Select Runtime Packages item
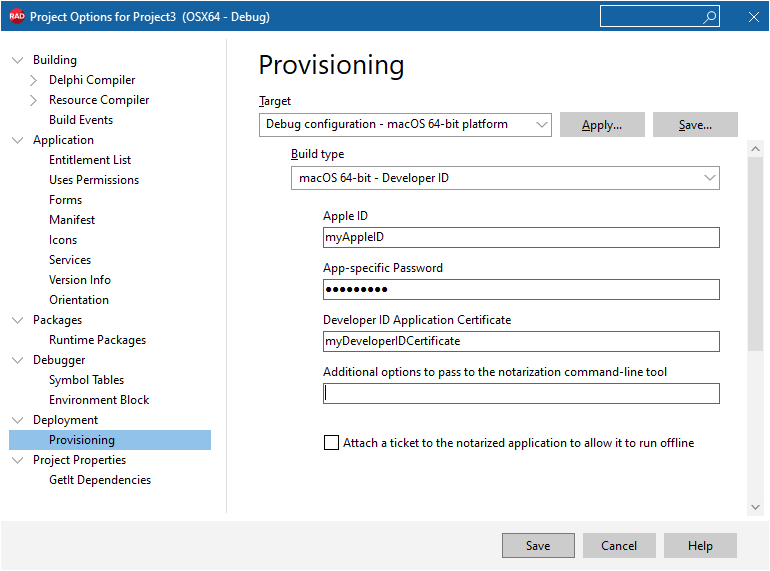Image resolution: width=770 pixels, height=571 pixels. point(97,340)
